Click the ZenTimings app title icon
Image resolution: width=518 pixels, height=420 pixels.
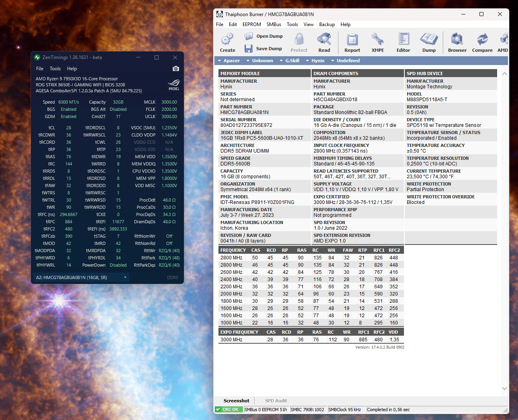coord(37,57)
